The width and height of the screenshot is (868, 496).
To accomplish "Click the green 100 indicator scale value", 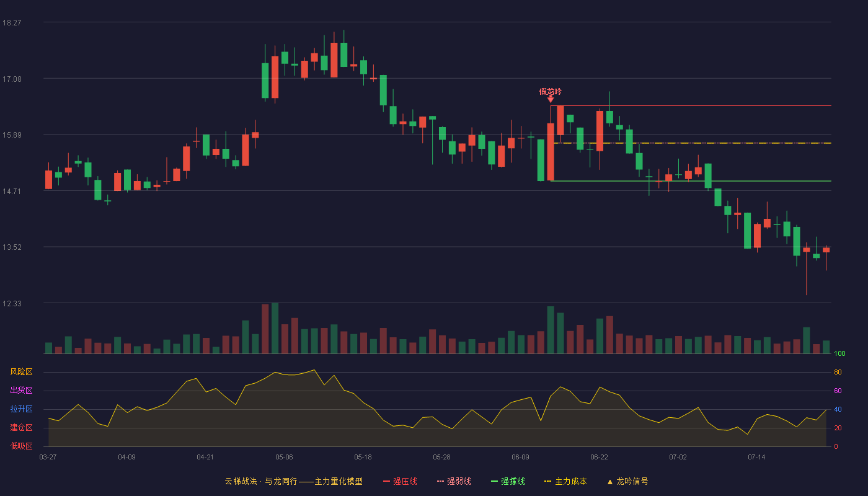I will [839, 353].
